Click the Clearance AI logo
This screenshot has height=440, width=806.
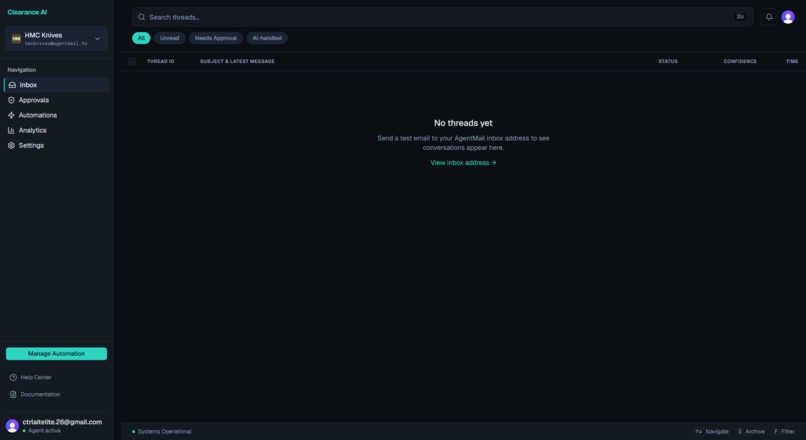pos(27,12)
